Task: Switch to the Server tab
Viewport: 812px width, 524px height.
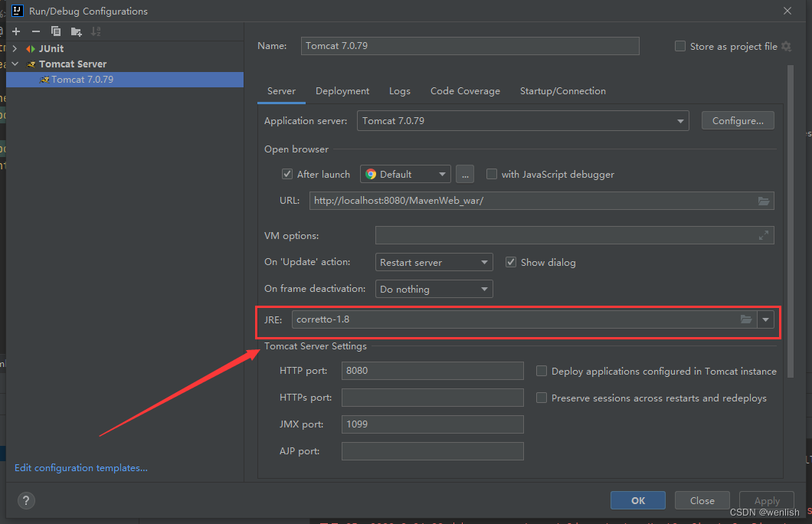Action: (281, 91)
